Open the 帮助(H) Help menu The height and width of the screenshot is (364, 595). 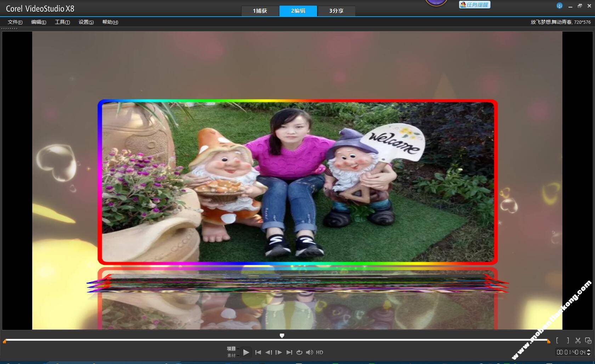110,22
